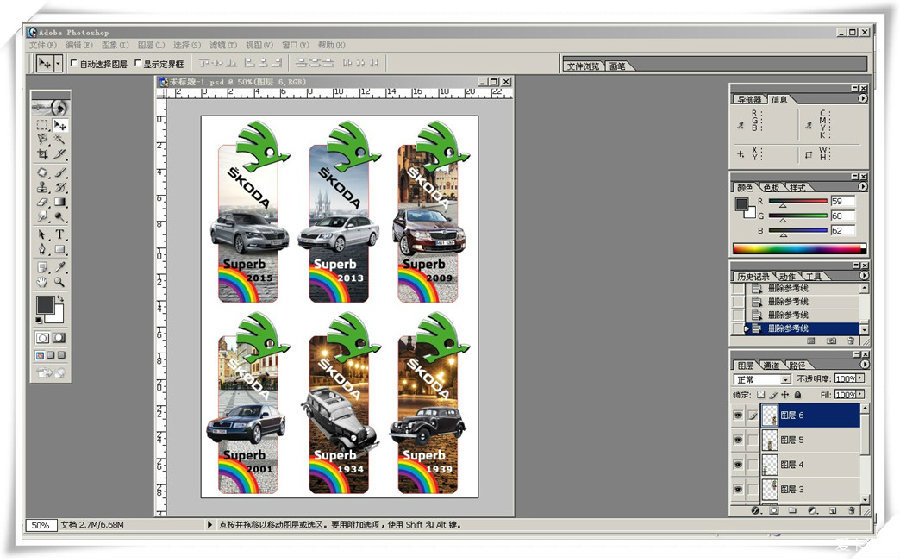Select the Blur tool
Image resolution: width=900 pixels, height=559 pixels.
click(x=42, y=216)
